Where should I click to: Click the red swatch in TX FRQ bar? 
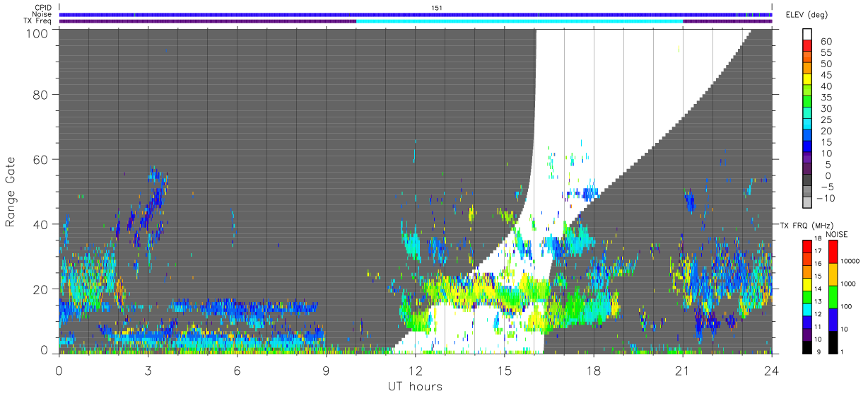[808, 245]
